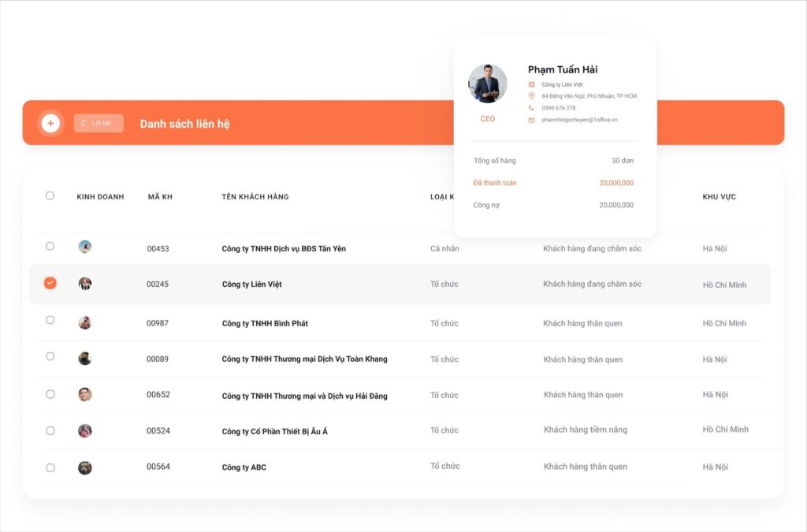Viewport: 807px width, 532px height.
Task: Click salesperson avatar in row 00524
Action: [x=85, y=430]
